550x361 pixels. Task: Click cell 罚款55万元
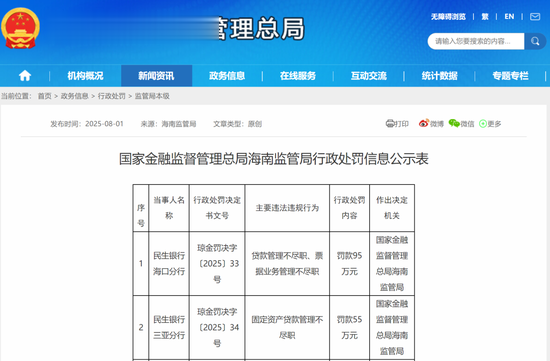click(x=349, y=327)
